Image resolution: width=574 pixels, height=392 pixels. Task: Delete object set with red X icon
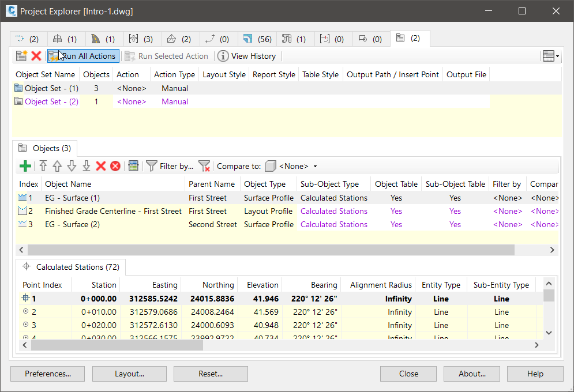pyautogui.click(x=36, y=56)
